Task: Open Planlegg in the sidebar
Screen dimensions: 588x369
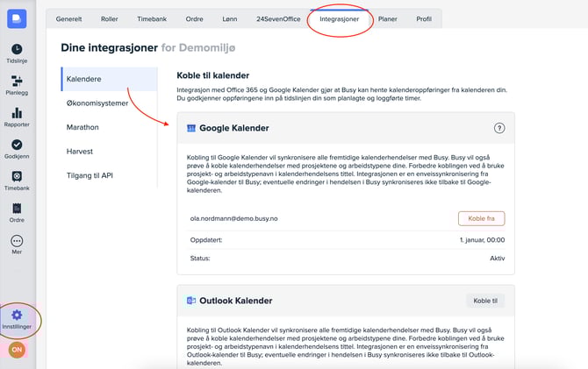Action: 17,86
